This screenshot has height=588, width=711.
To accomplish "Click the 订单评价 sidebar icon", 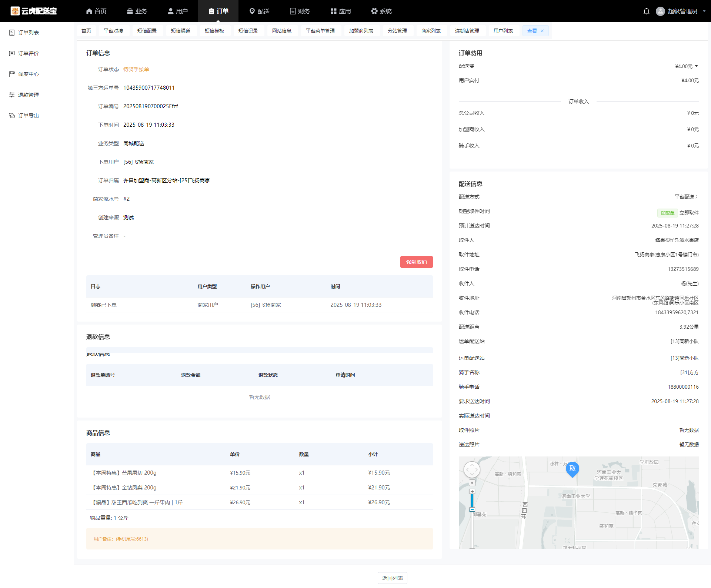I will (x=12, y=53).
